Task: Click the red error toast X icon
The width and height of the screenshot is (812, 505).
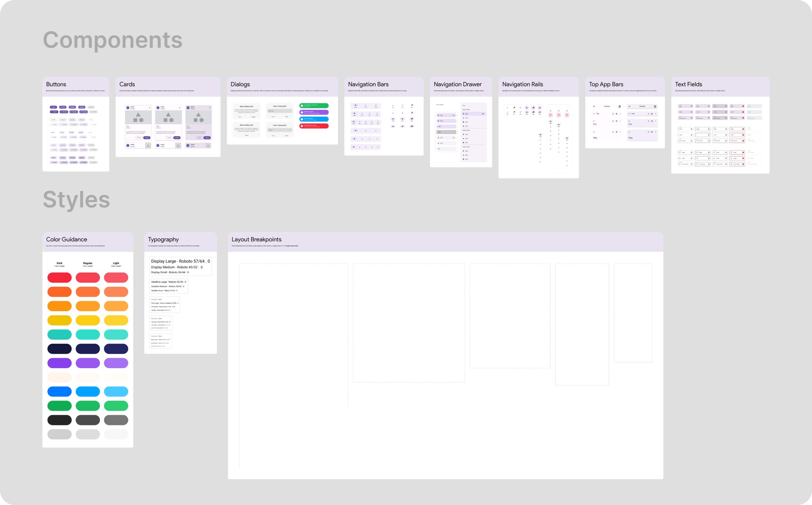Action: (x=302, y=126)
